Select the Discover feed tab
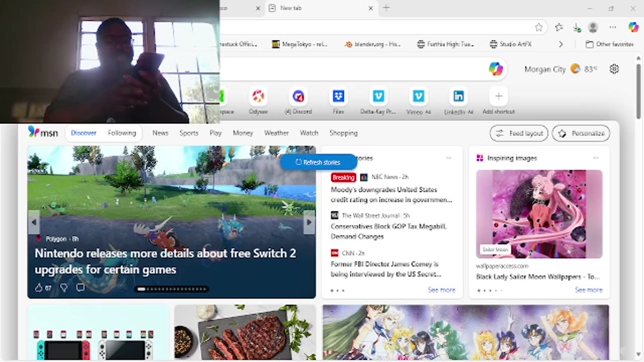This screenshot has width=644, height=362. pos(84,133)
